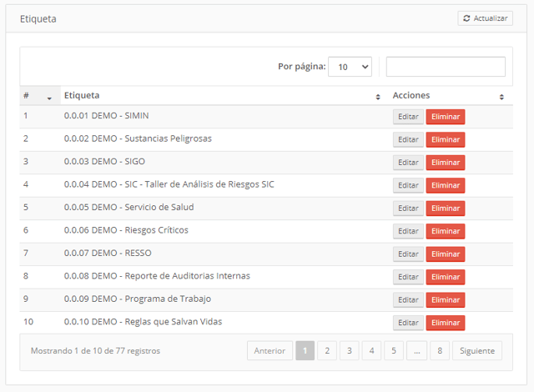Go to the Anterior page

pyautogui.click(x=270, y=350)
